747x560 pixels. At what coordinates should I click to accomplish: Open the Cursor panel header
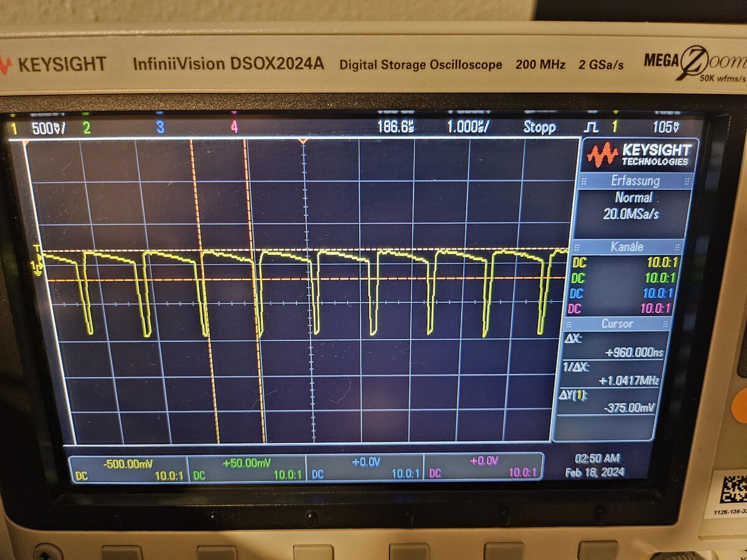point(618,324)
